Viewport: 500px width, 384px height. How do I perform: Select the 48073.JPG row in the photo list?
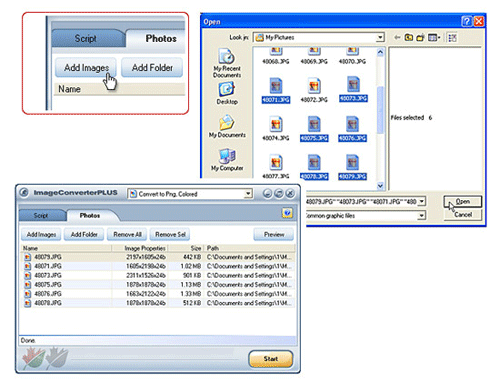pyautogui.click(x=158, y=275)
